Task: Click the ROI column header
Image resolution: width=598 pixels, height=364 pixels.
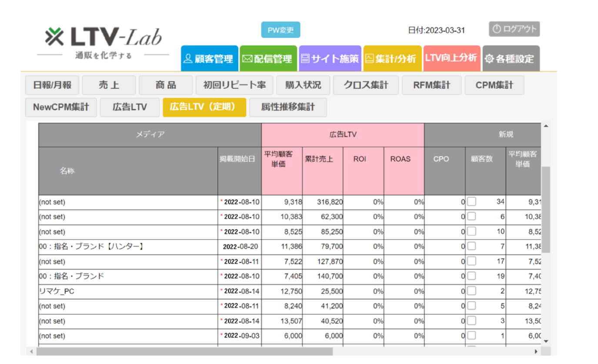Action: 363,171
